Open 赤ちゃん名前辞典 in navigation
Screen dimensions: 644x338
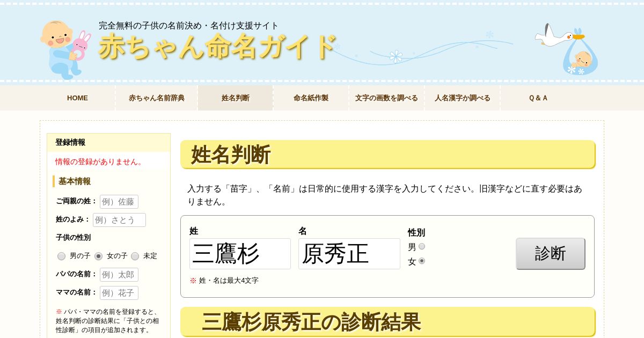(x=157, y=98)
